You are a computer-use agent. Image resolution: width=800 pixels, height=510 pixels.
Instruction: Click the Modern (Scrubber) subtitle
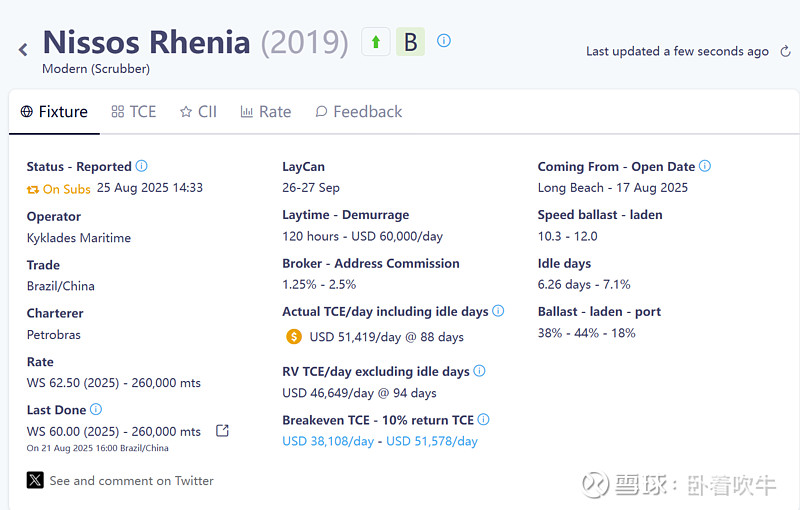(96, 69)
